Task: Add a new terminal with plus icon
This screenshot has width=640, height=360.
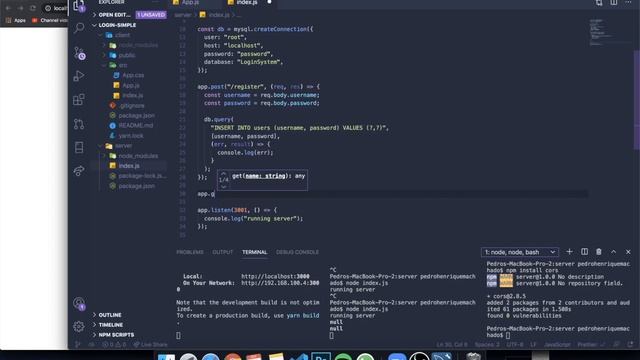Action: coord(569,252)
